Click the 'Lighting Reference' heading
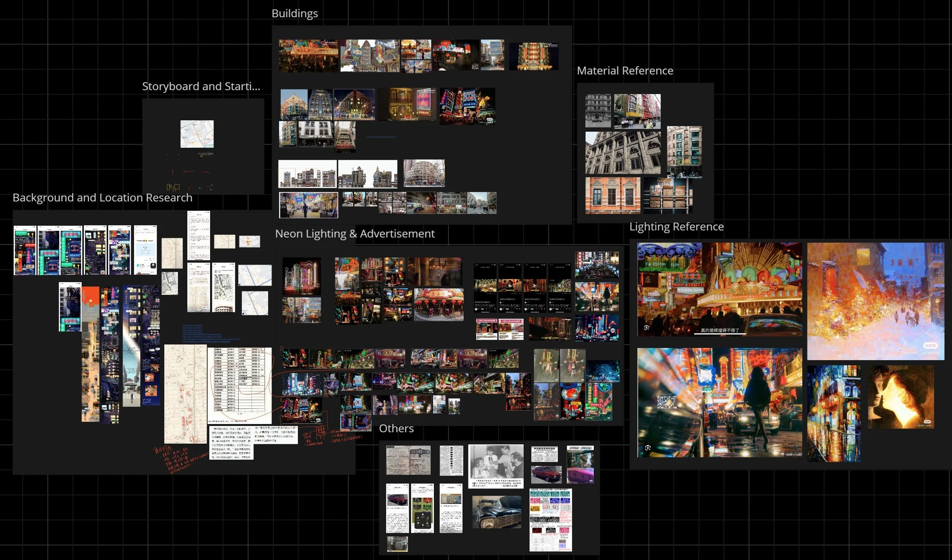 click(676, 227)
